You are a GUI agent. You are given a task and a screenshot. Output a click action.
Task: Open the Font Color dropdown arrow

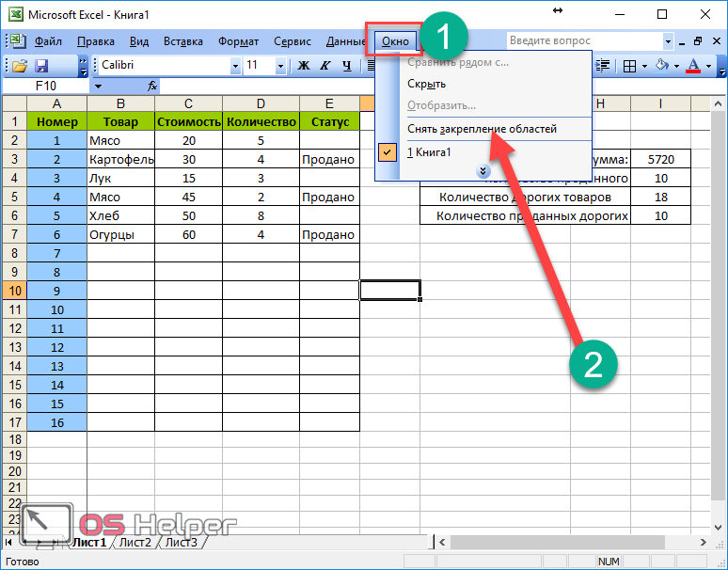pyautogui.click(x=708, y=66)
